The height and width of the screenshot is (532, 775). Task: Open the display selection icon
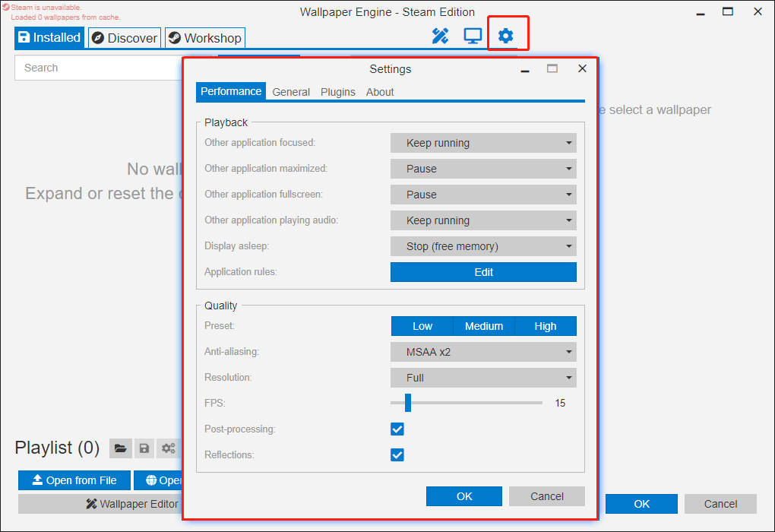(x=473, y=35)
